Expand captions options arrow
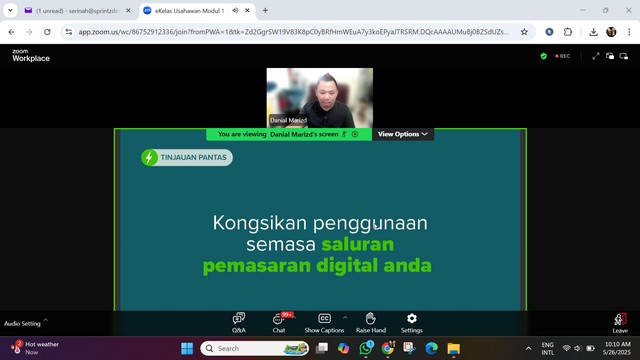640x360 pixels. (345, 317)
